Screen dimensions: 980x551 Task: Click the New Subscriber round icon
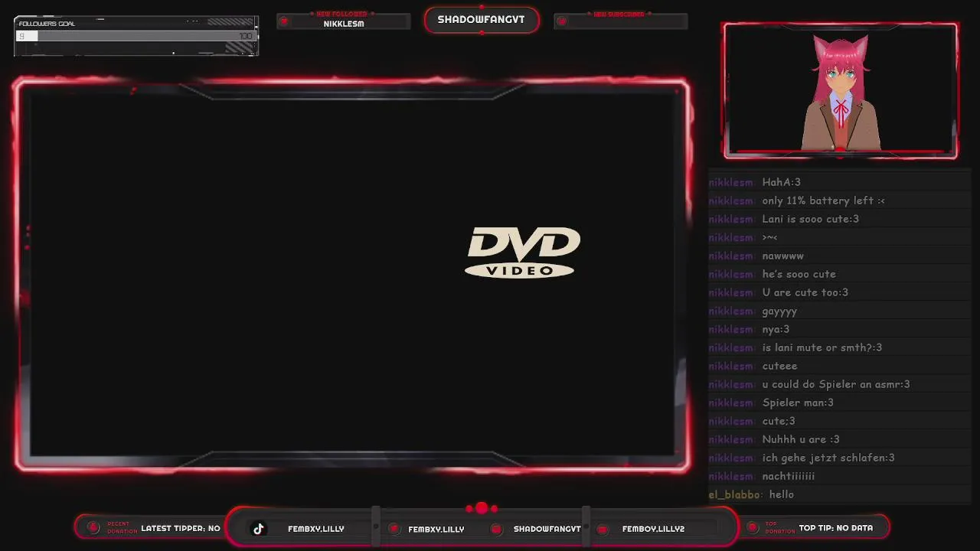coord(561,21)
